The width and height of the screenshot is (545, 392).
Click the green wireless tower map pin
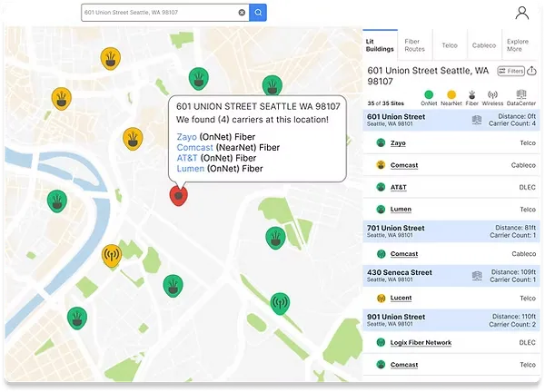[280, 303]
